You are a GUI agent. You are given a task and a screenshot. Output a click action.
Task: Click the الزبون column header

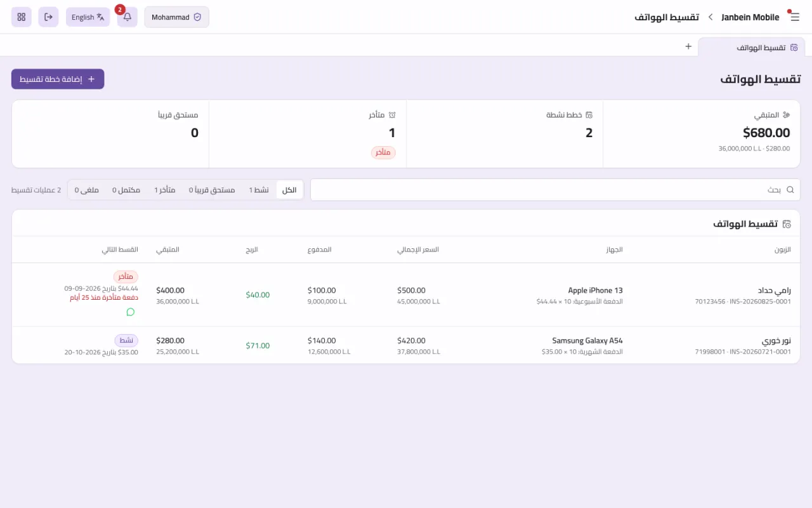[783, 250]
